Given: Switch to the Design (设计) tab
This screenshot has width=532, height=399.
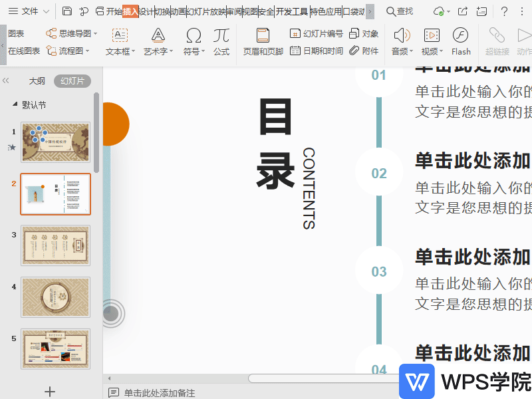Looking at the screenshot, I should click(x=146, y=11).
